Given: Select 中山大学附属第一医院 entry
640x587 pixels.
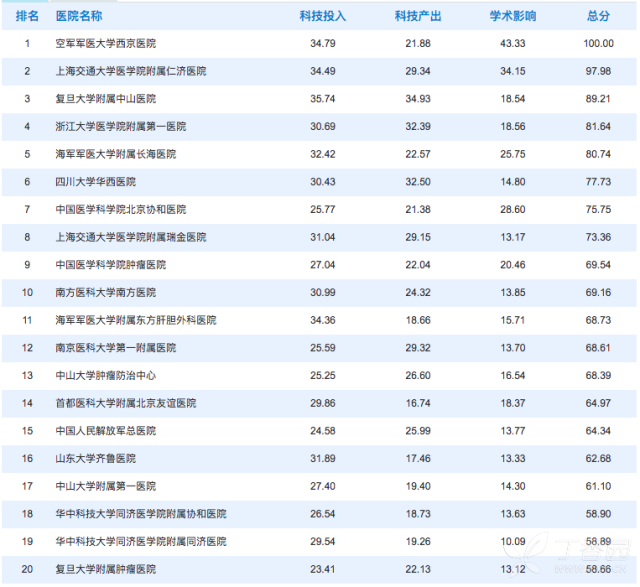Looking at the screenshot, I should (x=106, y=486).
